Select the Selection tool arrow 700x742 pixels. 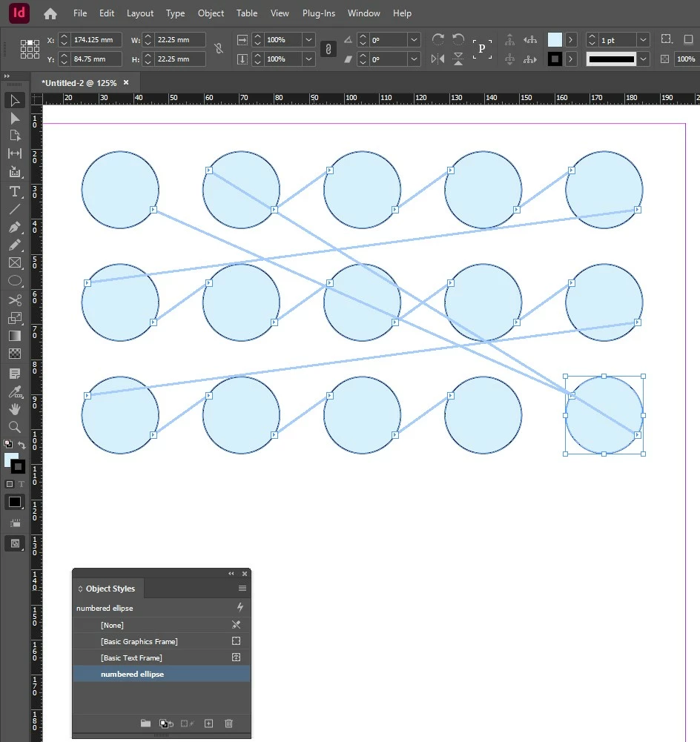15,100
